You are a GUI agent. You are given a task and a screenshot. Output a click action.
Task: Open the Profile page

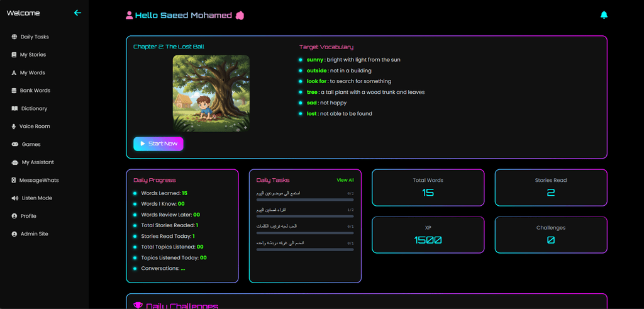[x=28, y=216]
